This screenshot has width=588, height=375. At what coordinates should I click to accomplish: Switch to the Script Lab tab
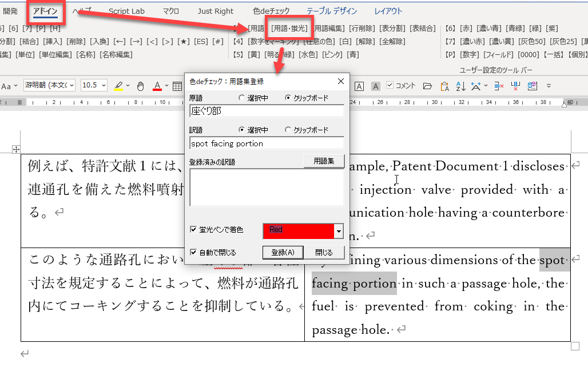point(126,11)
